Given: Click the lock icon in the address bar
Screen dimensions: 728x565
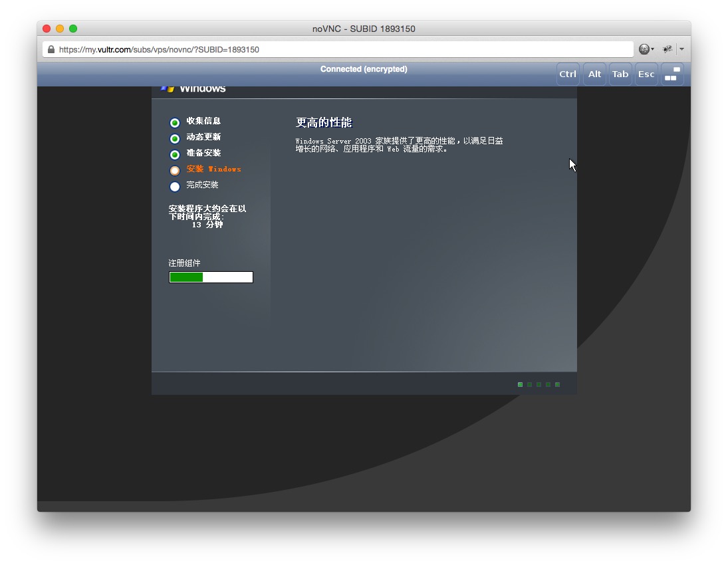Looking at the screenshot, I should [51, 49].
